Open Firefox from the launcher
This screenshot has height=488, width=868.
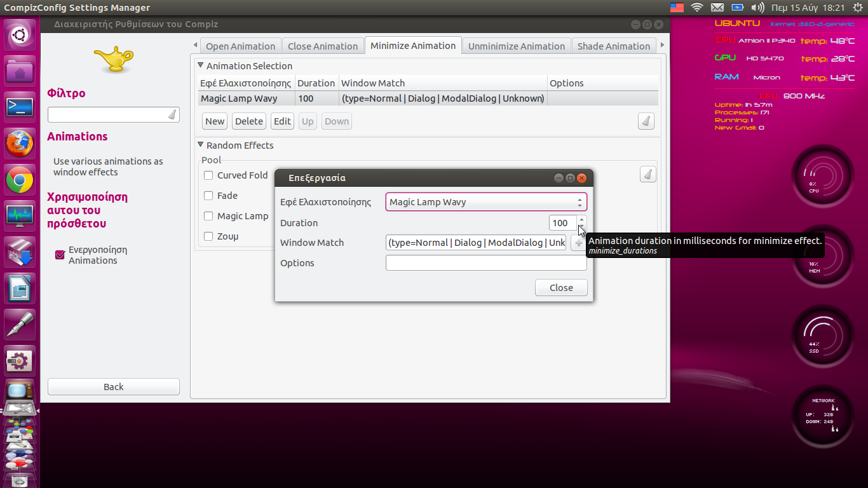point(20,143)
